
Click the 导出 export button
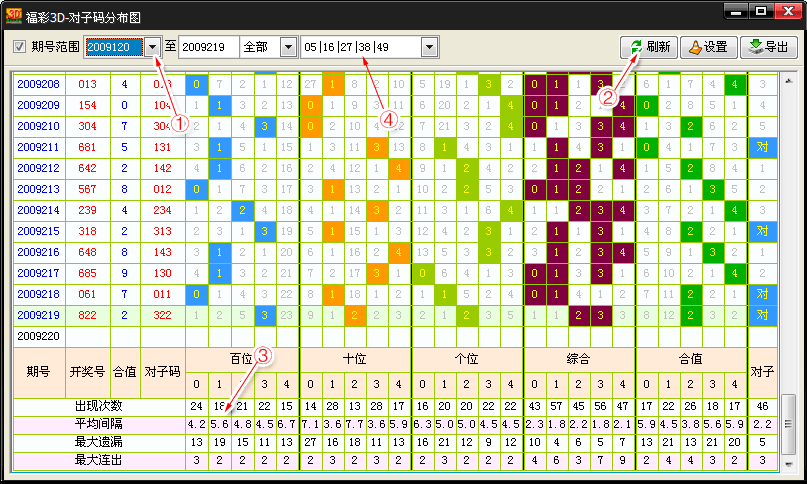point(767,47)
